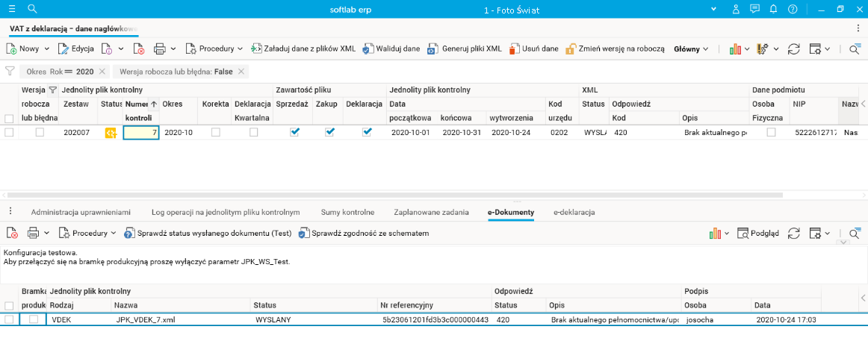Open search with the top-left magnifier icon
Image resolution: width=868 pixels, height=350 pixels.
pos(32,9)
